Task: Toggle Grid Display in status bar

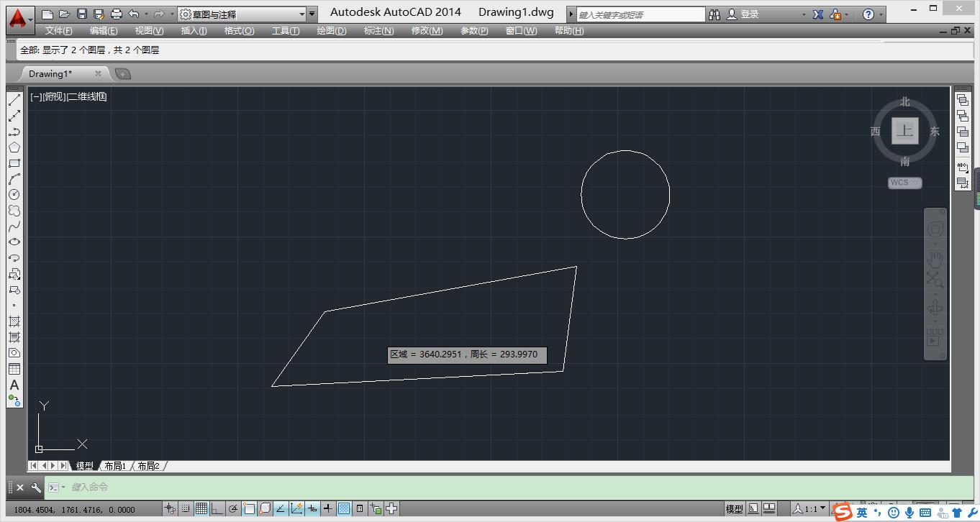Action: [x=202, y=509]
